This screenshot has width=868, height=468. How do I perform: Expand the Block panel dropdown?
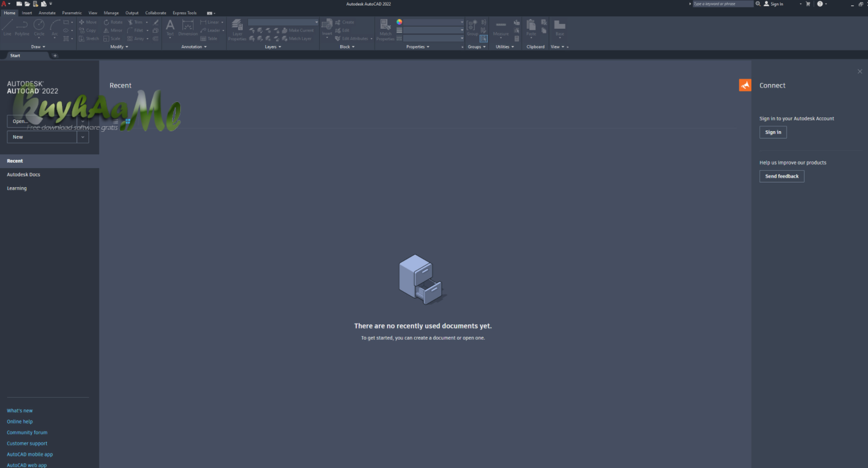[x=347, y=47]
